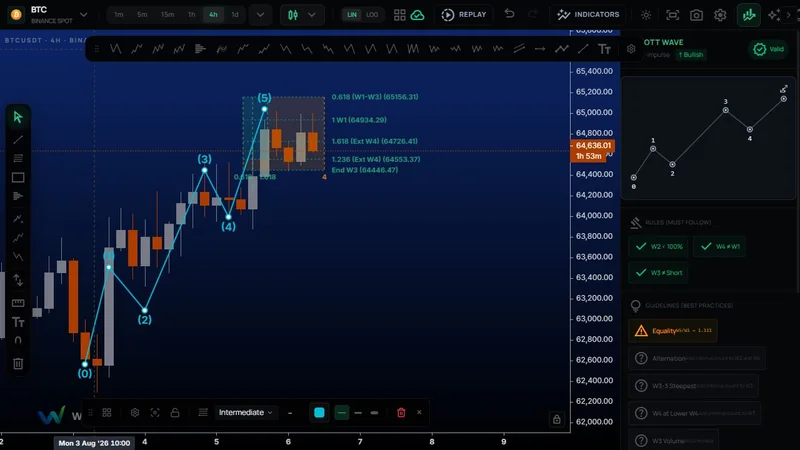Click wave point (5) on the chart
The width and height of the screenshot is (800, 450).
pyautogui.click(x=264, y=109)
